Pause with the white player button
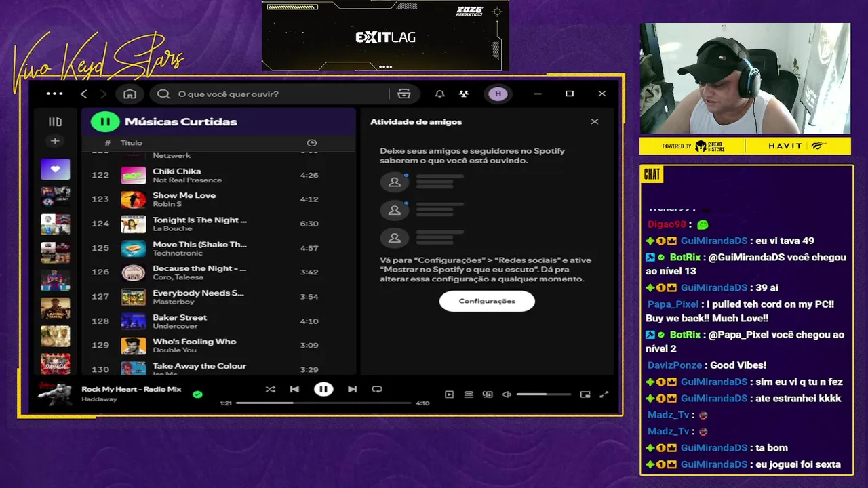The width and height of the screenshot is (868, 488). [323, 389]
